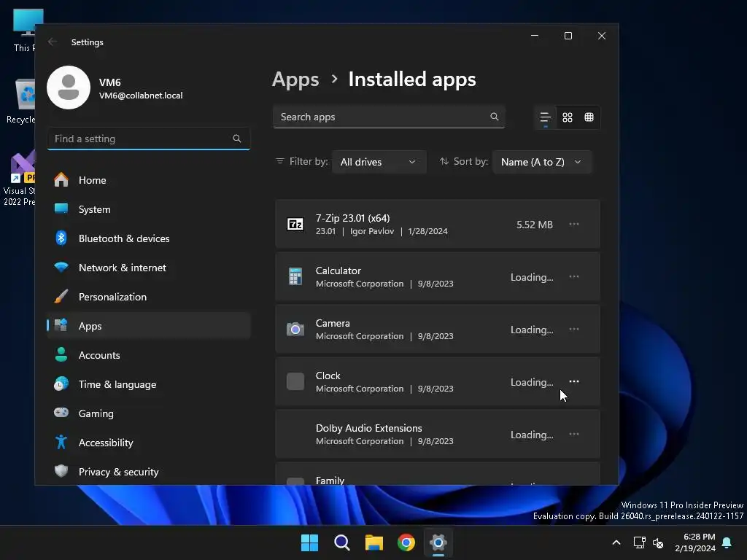747x560 pixels.
Task: Click the 7-Zip app icon
Action: pos(295,225)
